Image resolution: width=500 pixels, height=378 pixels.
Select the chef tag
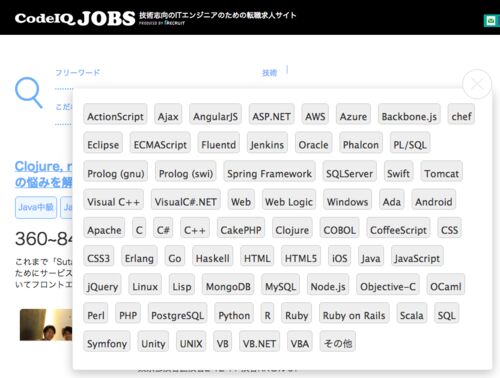click(461, 114)
